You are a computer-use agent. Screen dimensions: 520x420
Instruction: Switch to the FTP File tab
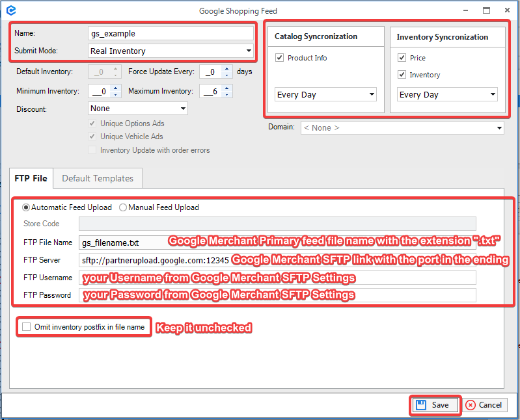click(x=31, y=178)
